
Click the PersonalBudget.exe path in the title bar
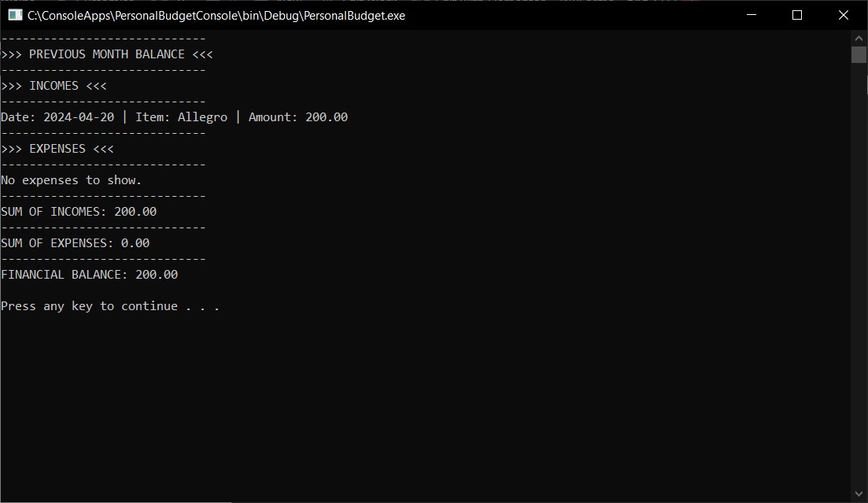(x=216, y=15)
